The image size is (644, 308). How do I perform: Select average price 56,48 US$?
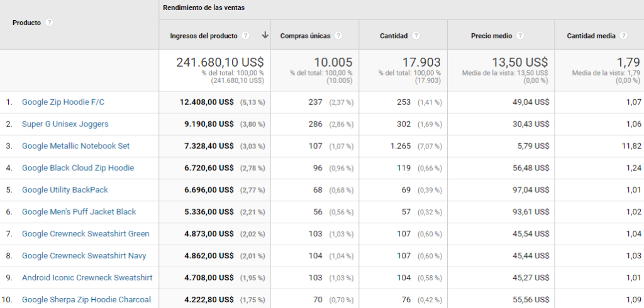531,168
